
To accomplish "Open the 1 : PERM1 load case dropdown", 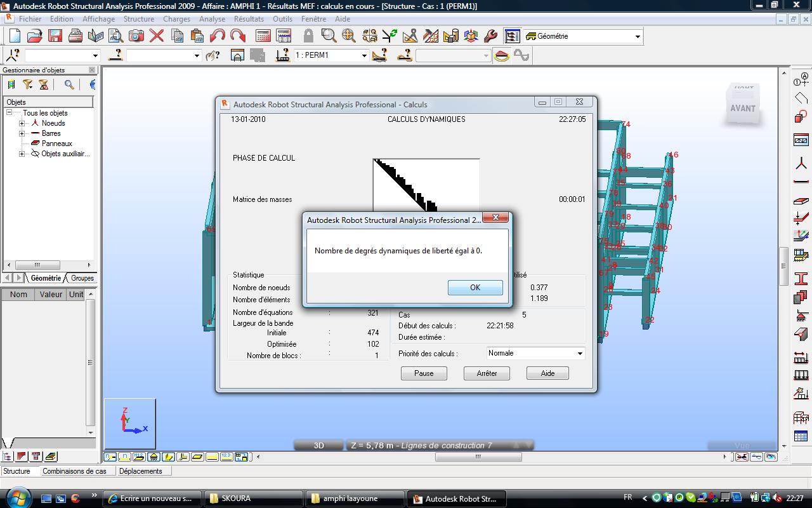I will [364, 55].
